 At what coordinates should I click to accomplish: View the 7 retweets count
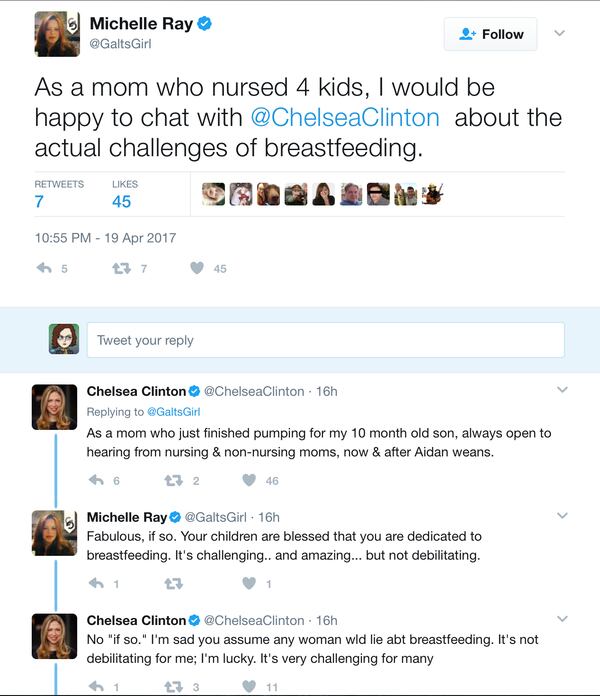pyautogui.click(x=39, y=202)
